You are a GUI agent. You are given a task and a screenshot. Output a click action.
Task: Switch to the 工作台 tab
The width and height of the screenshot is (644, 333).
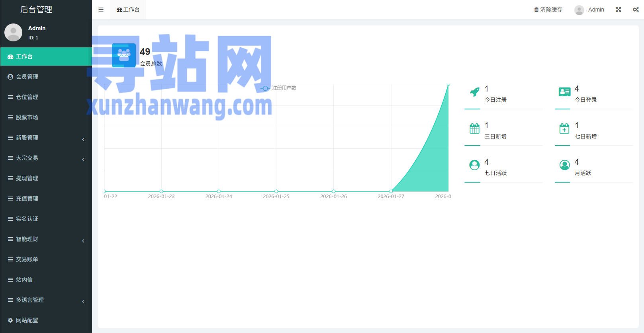pos(128,10)
